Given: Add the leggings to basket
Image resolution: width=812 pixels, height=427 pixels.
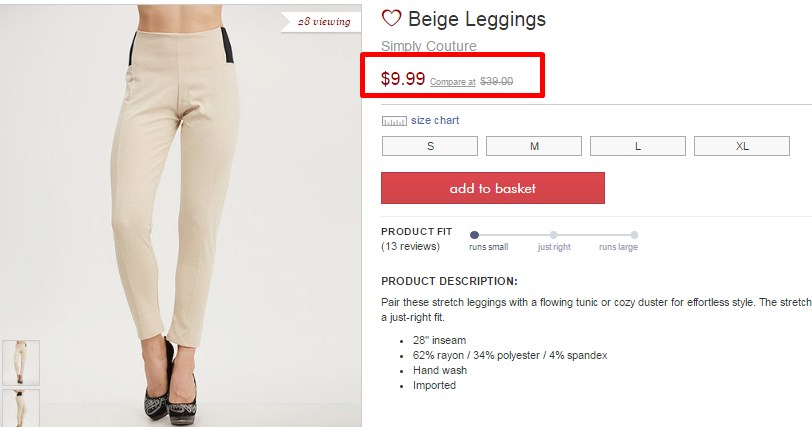Looking at the screenshot, I should 493,188.
